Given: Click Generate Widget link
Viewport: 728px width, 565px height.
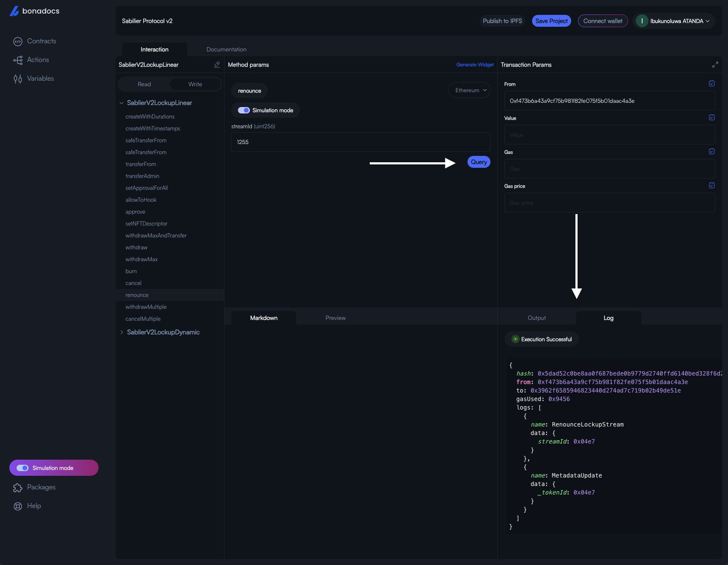Looking at the screenshot, I should click(475, 65).
